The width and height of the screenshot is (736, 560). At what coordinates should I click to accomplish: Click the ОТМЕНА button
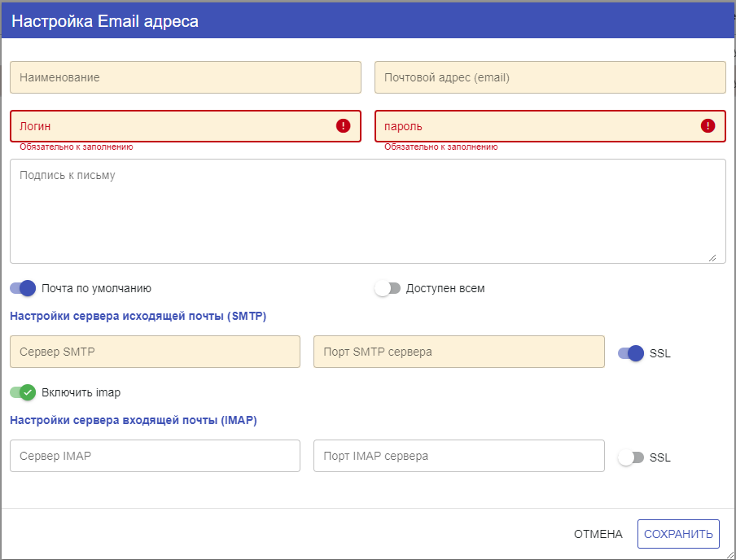coord(598,534)
